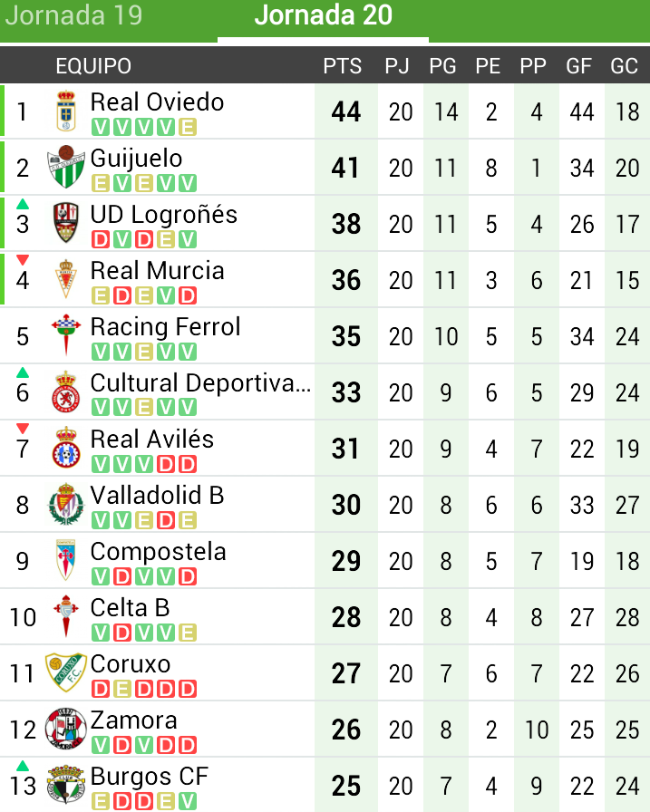The height and width of the screenshot is (812, 650).
Task: Open the Compostela club badge
Action: 65,561
